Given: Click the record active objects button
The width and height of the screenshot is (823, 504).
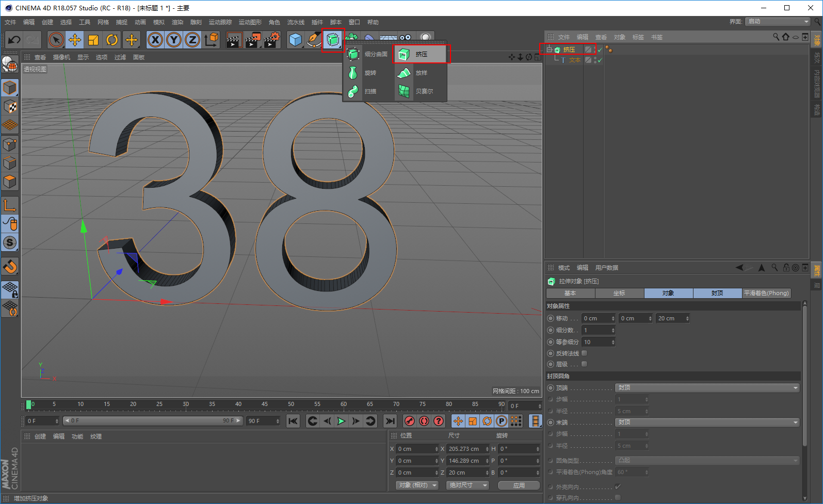Looking at the screenshot, I should (409, 421).
